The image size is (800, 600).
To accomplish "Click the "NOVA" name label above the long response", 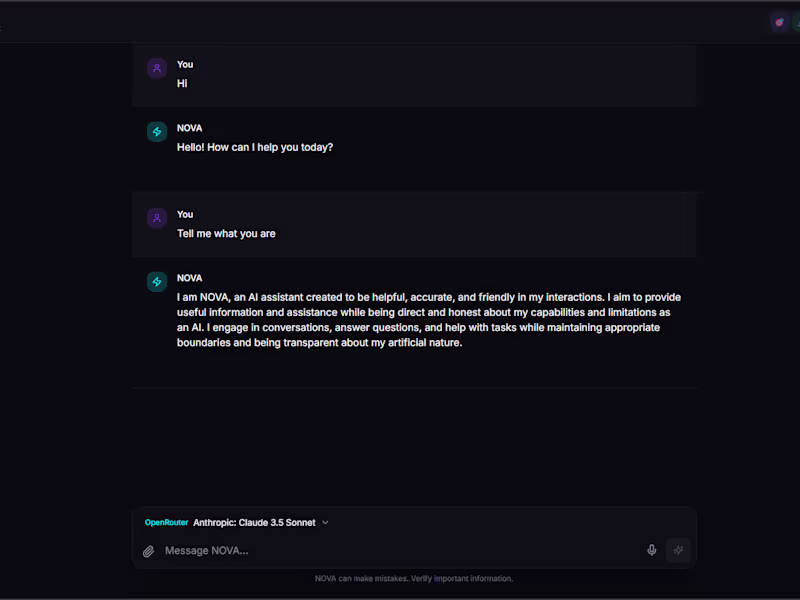I will pyautogui.click(x=189, y=279).
